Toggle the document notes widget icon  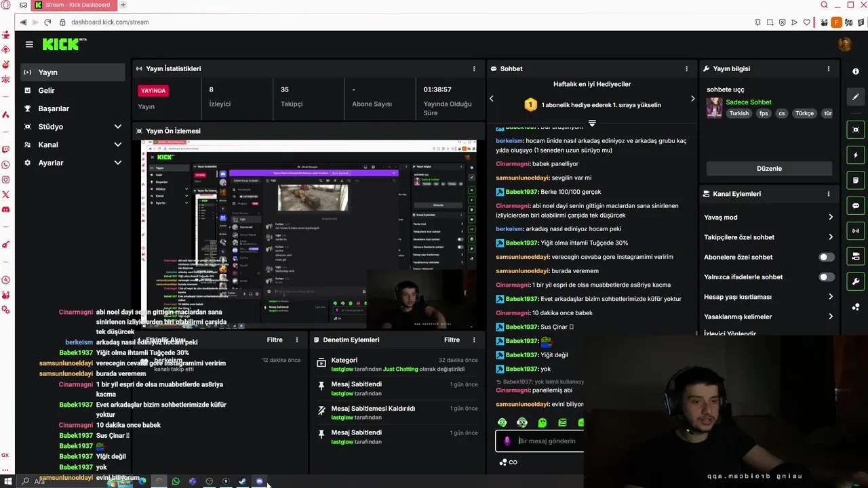point(856,180)
